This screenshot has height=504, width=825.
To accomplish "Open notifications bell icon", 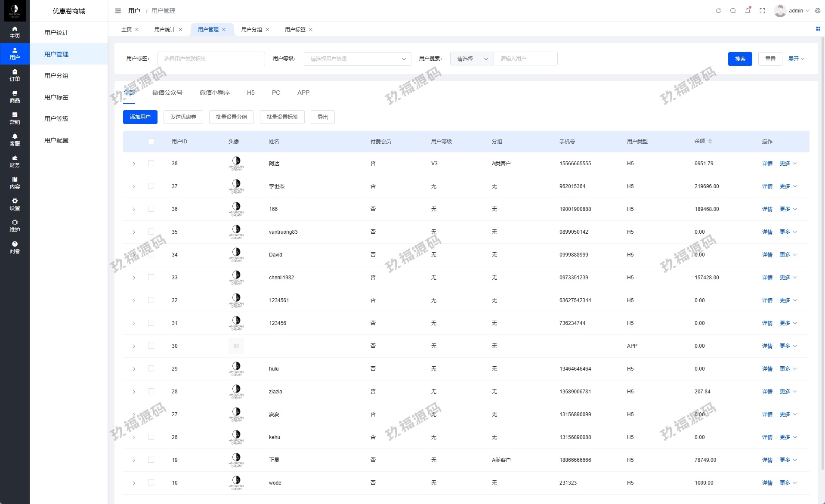I will 748,11.
